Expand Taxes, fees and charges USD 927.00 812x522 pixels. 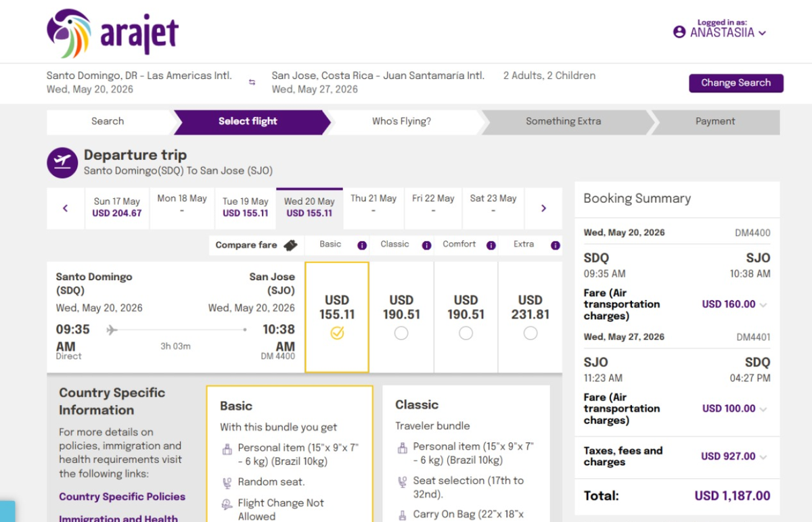763,457
